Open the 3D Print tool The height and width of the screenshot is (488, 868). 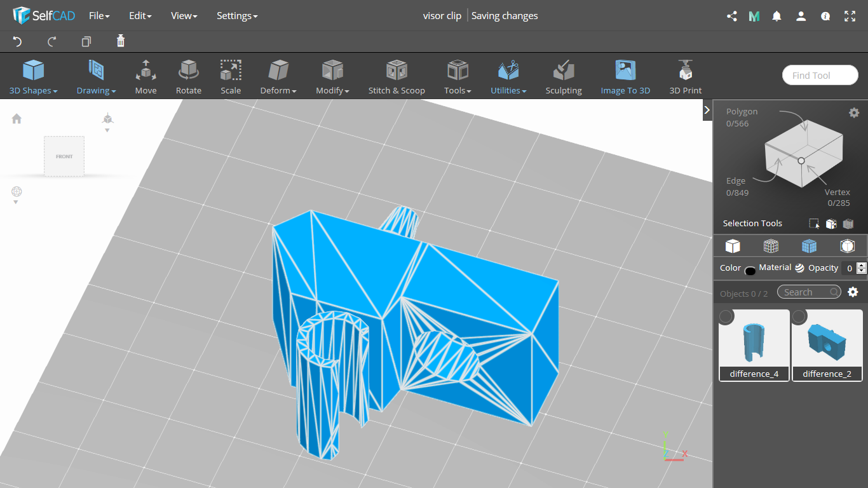pos(686,77)
